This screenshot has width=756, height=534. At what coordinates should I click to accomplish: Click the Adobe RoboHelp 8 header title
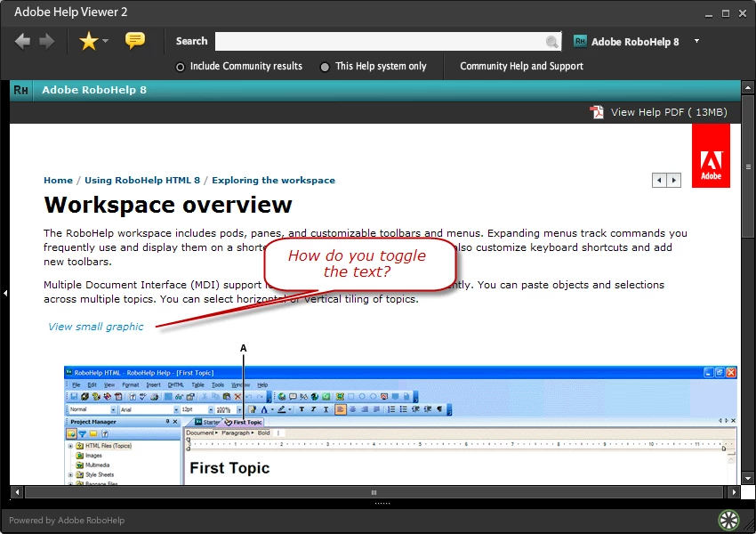[94, 90]
